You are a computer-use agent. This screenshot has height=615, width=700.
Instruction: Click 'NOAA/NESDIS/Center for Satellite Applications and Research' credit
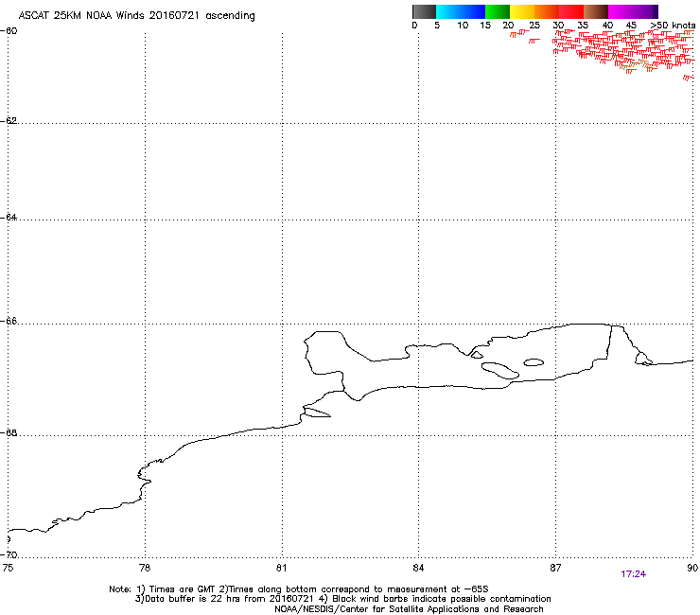pos(409,609)
